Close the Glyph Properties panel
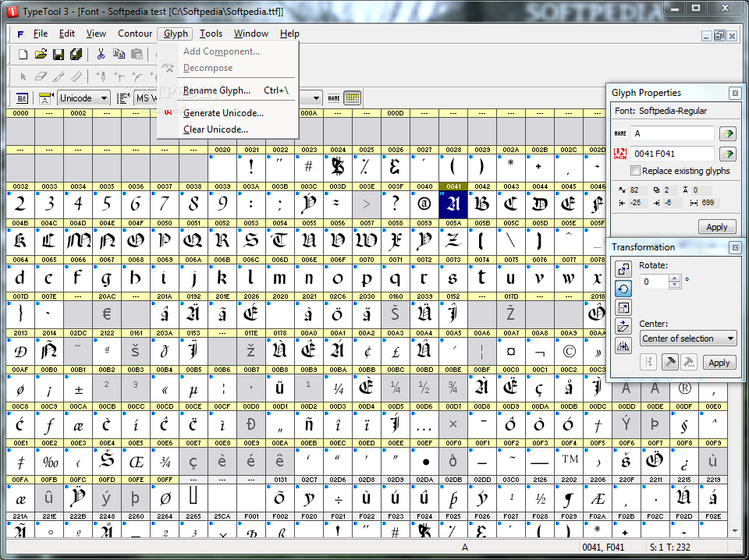Image resolution: width=749 pixels, height=560 pixels. (735, 93)
